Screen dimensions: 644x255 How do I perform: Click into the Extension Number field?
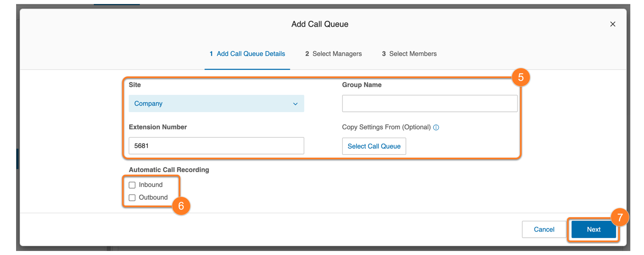pyautogui.click(x=216, y=146)
